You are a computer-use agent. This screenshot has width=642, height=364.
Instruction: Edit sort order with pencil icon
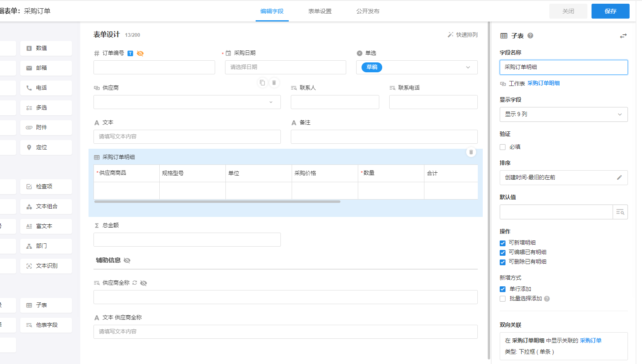(x=619, y=177)
